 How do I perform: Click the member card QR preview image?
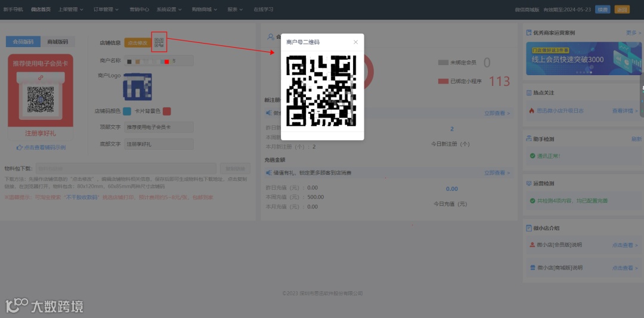tap(41, 100)
